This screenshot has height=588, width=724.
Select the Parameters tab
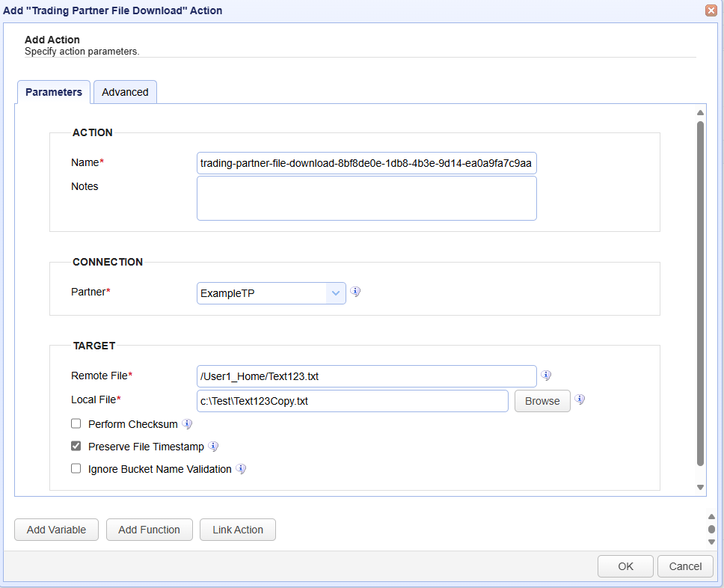coord(54,92)
